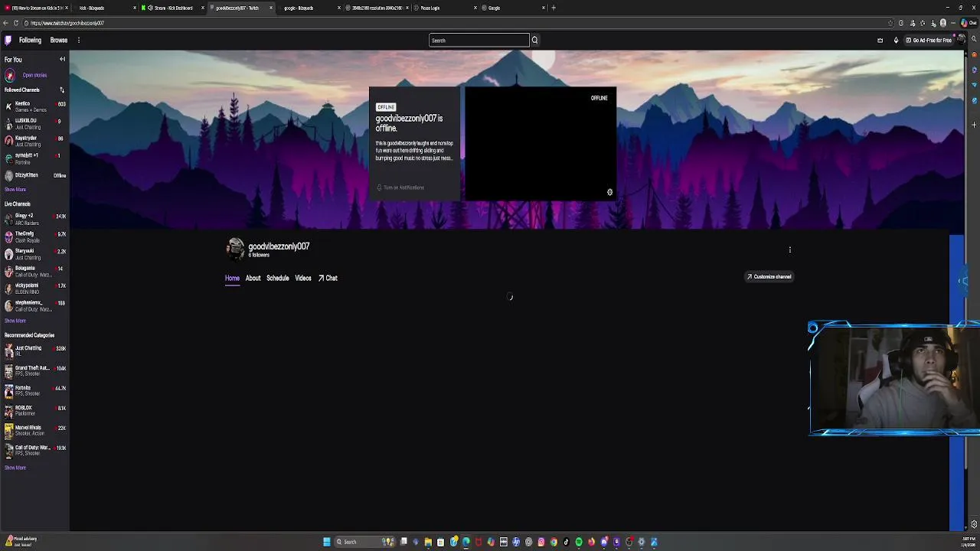Open Staryuuki live channel
Screen dimensions: 980x551
tap(34, 253)
